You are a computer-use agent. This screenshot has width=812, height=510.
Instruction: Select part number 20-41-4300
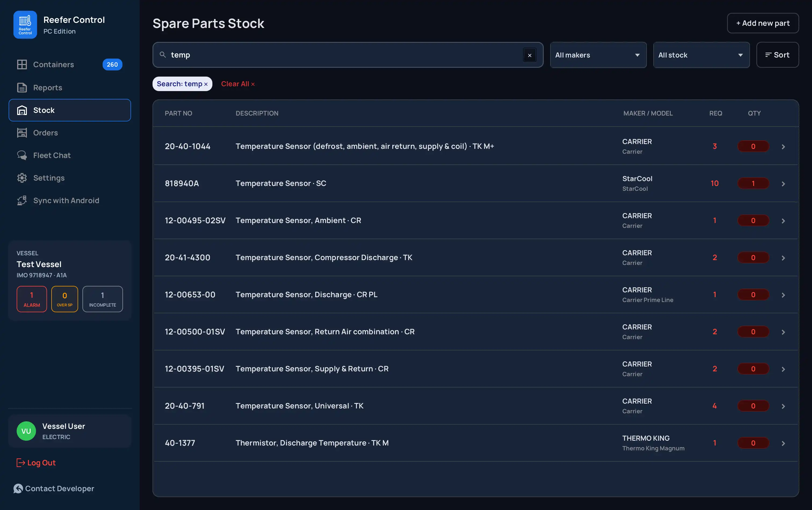[187, 258]
